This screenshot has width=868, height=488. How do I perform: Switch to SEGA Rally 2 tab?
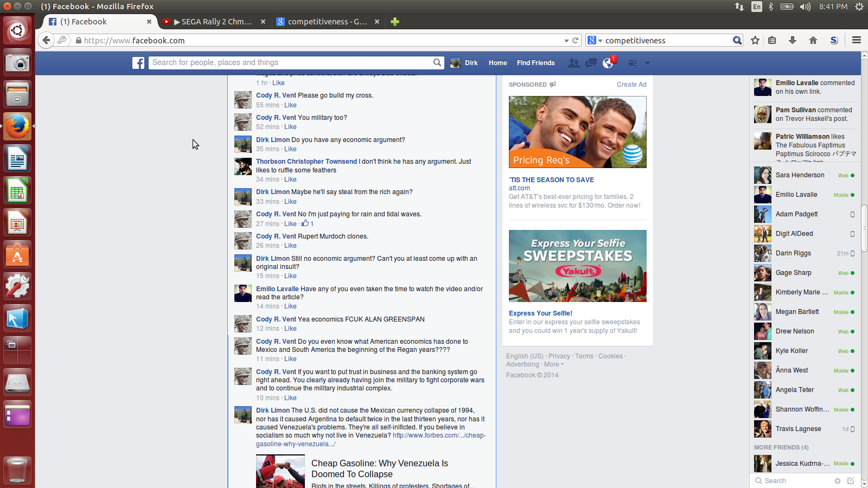[x=213, y=22]
